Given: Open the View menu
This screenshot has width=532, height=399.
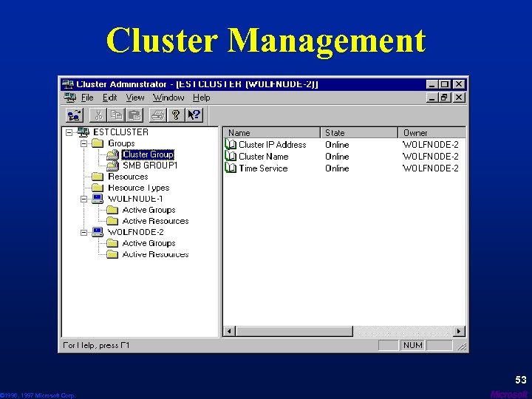Looking at the screenshot, I should tap(135, 98).
